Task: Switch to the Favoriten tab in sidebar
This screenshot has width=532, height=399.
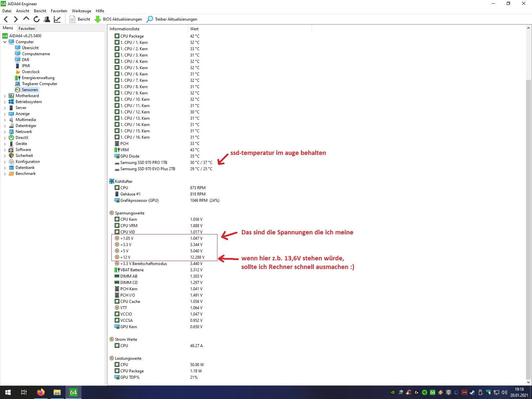Action: [x=27, y=29]
